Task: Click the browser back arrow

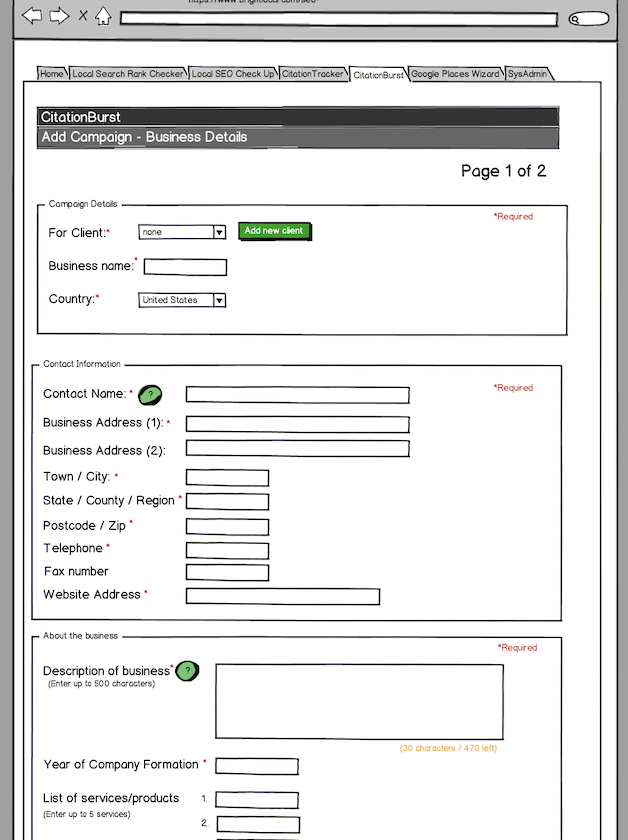Action: pyautogui.click(x=32, y=16)
